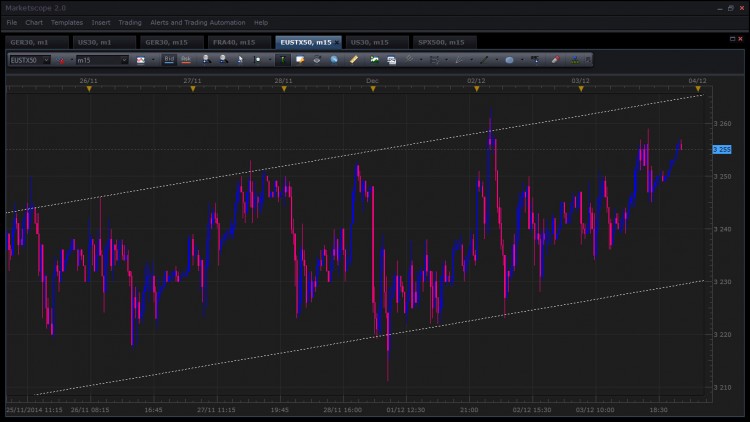The image size is (750, 422).
Task: Open the Templates menu
Action: point(67,22)
